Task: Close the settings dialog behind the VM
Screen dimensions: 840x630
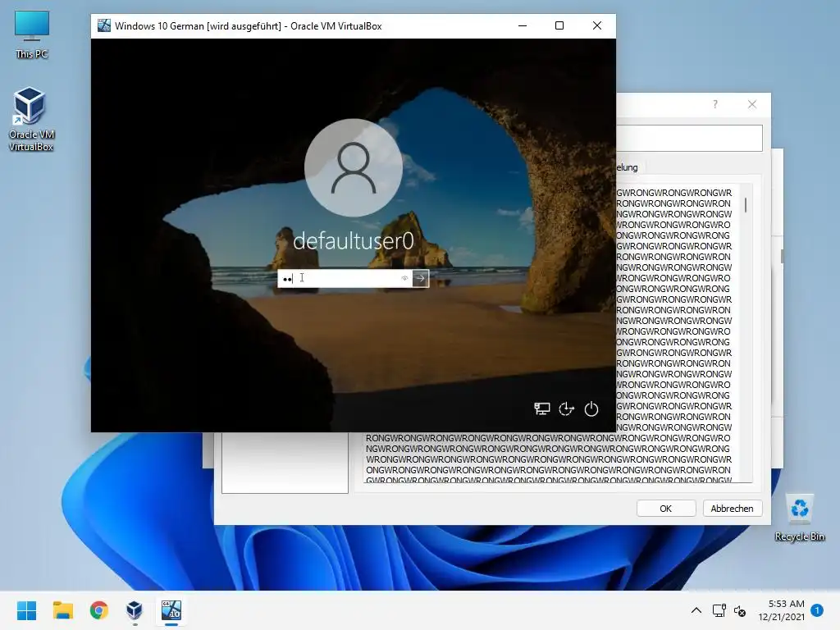Action: click(752, 104)
